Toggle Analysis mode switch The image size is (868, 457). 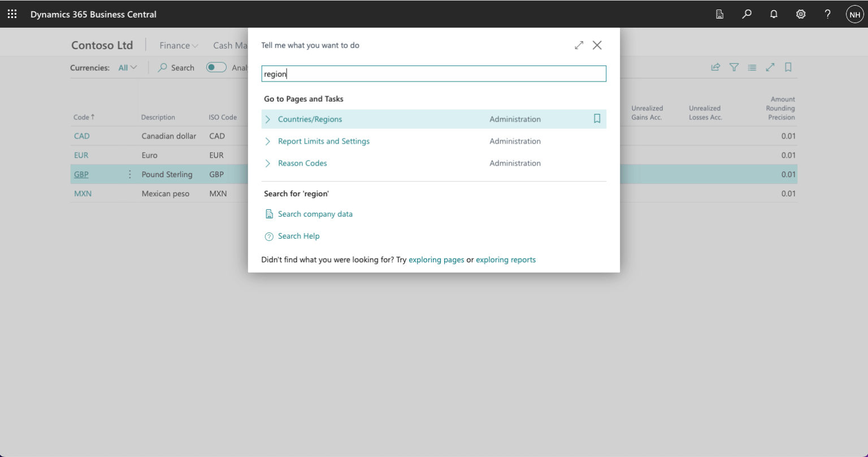tap(216, 67)
